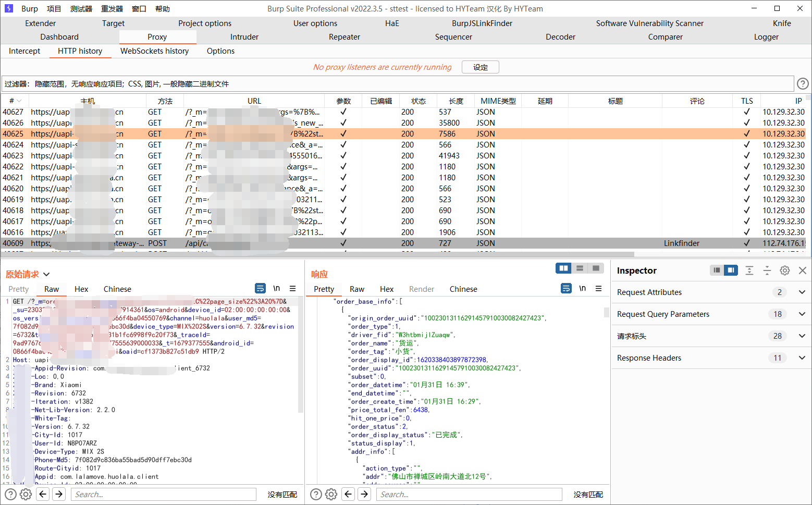The height and width of the screenshot is (505, 812).
Task: Switch request view to Hex
Action: (x=81, y=289)
